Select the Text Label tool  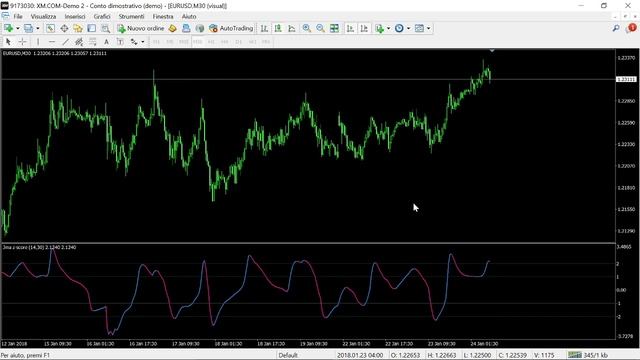pos(120,42)
